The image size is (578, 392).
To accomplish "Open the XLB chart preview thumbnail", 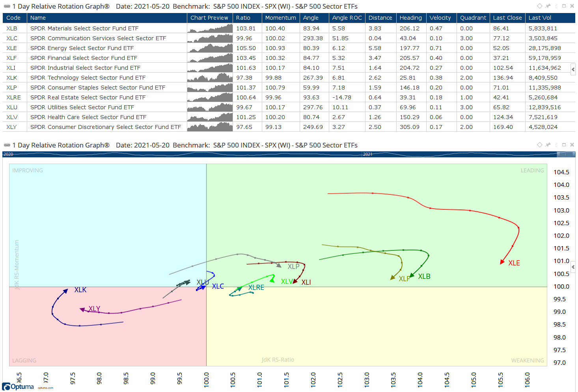I will (x=210, y=28).
